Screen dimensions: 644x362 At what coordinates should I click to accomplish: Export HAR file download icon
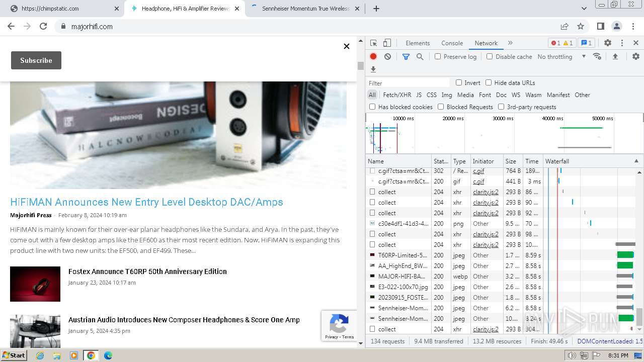pyautogui.click(x=373, y=69)
